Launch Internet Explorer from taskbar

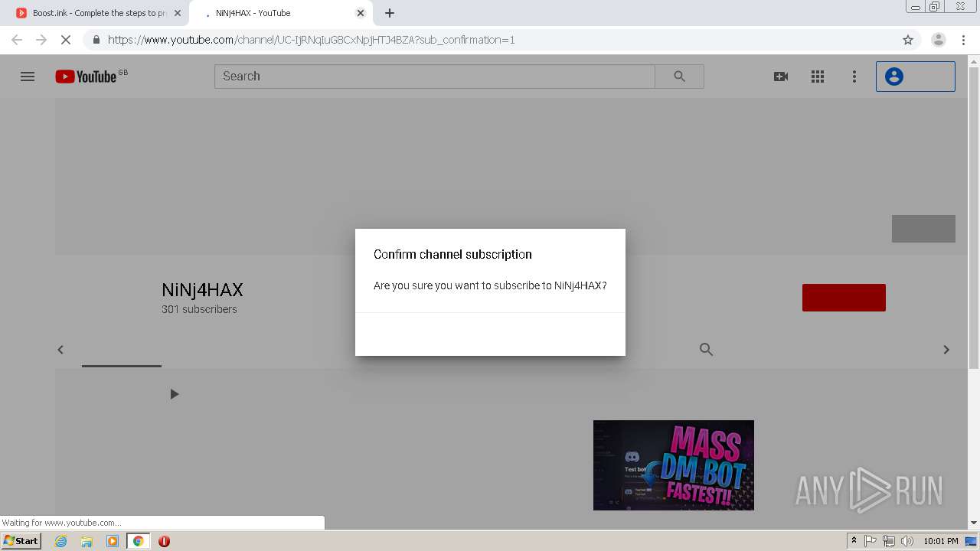(60, 541)
